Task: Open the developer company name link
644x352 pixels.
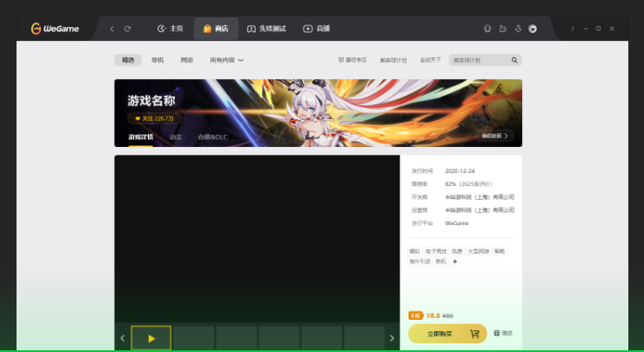Action: (x=480, y=197)
